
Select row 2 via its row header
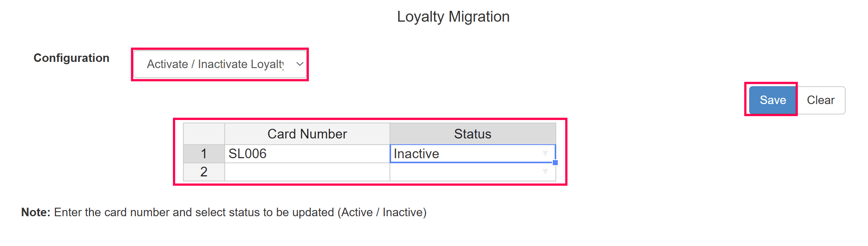(204, 172)
